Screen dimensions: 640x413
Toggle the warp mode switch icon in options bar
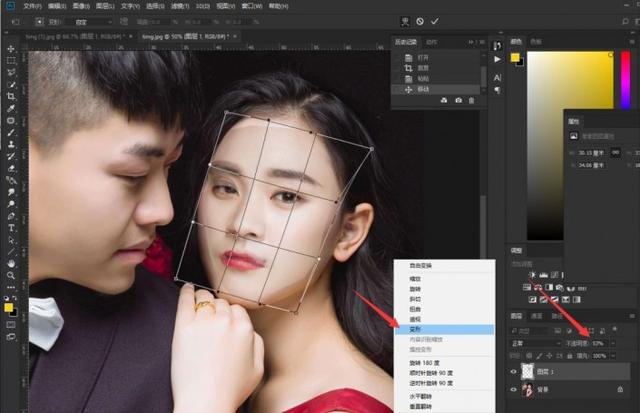405,21
